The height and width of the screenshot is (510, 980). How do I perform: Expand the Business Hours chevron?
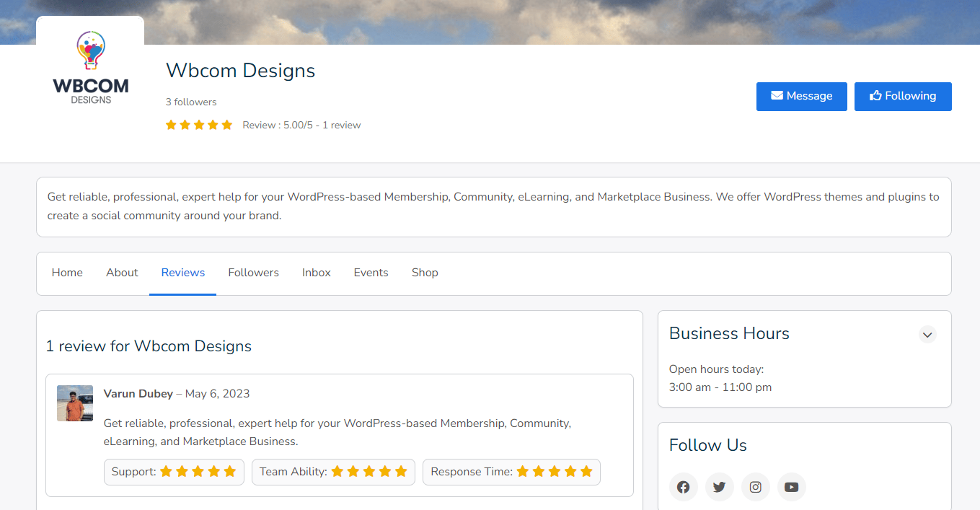927,335
